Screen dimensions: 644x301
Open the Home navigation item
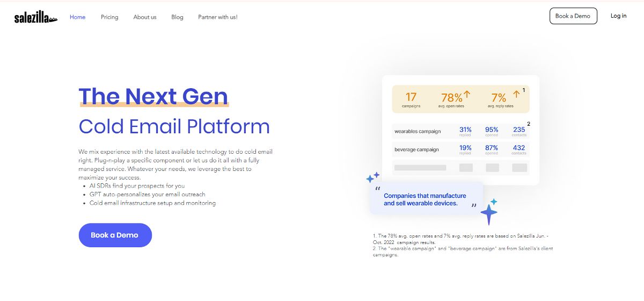click(x=78, y=17)
